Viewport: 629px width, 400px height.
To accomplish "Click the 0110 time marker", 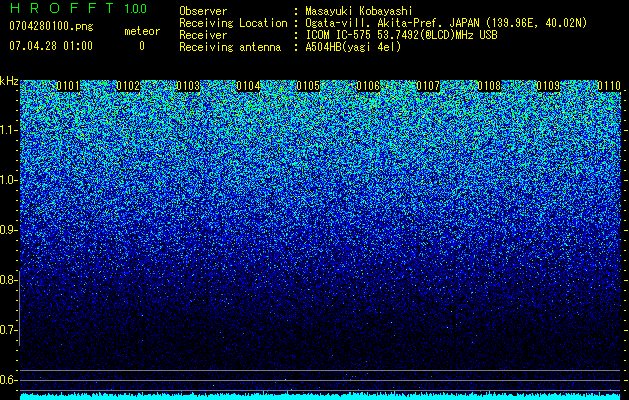I will (x=609, y=86).
